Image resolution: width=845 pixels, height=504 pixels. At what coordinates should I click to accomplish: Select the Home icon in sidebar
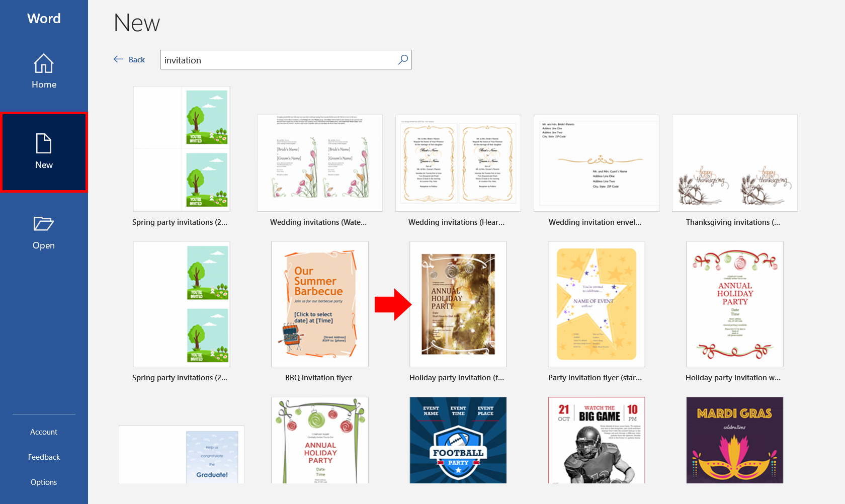pyautogui.click(x=44, y=64)
